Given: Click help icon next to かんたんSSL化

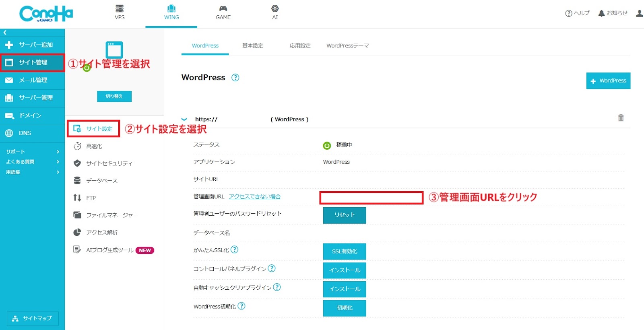Looking at the screenshot, I should pos(235,250).
